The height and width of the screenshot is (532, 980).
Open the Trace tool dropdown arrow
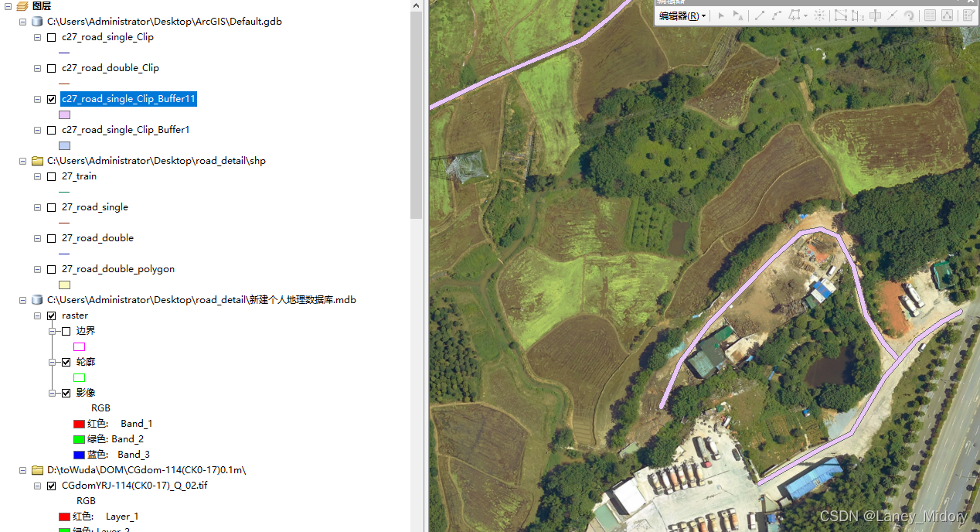pos(805,15)
